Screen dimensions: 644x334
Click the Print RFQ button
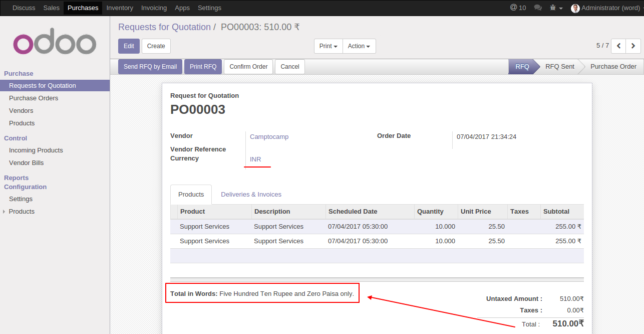203,67
